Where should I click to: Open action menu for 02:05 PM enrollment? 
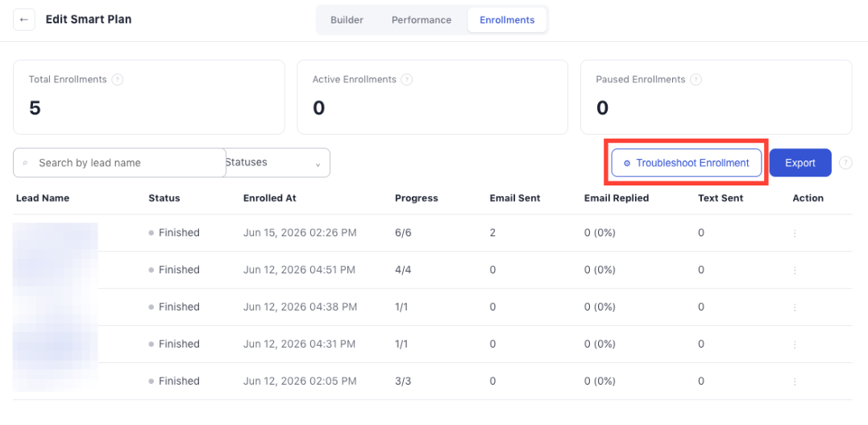pos(795,381)
